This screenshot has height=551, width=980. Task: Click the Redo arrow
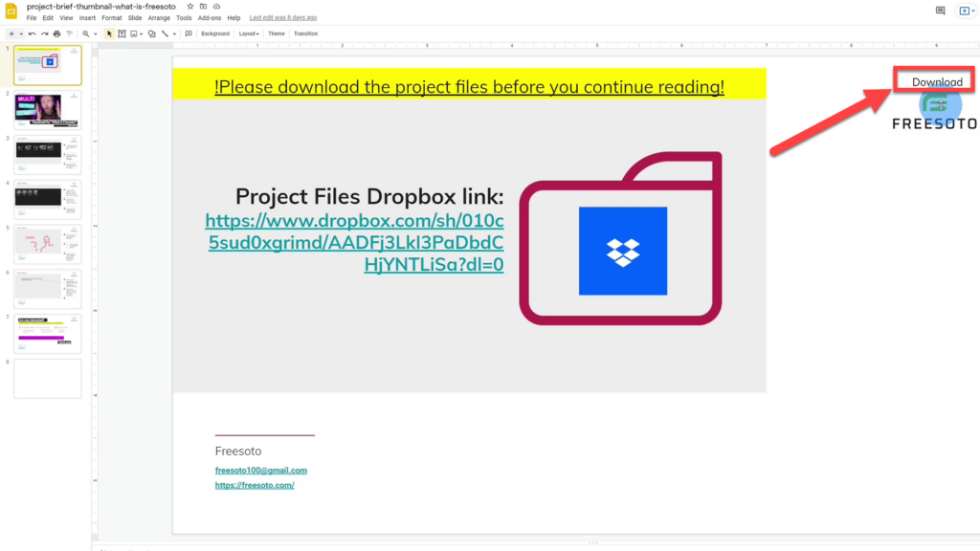(44, 33)
